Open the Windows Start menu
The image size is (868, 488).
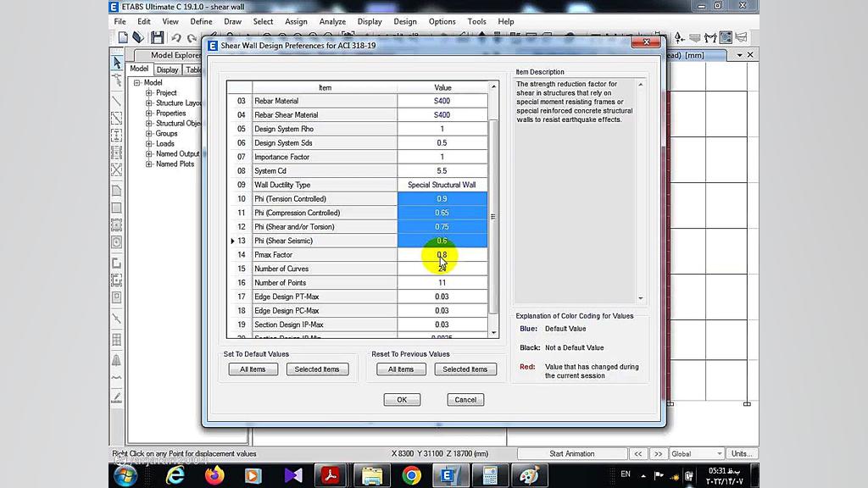point(125,475)
